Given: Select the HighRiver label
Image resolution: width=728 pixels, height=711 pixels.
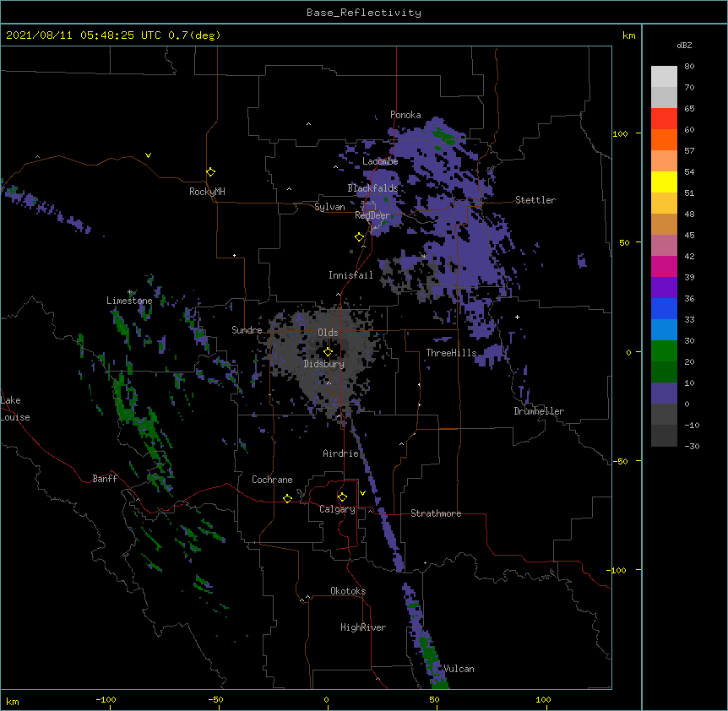Looking at the screenshot, I should pyautogui.click(x=363, y=627).
